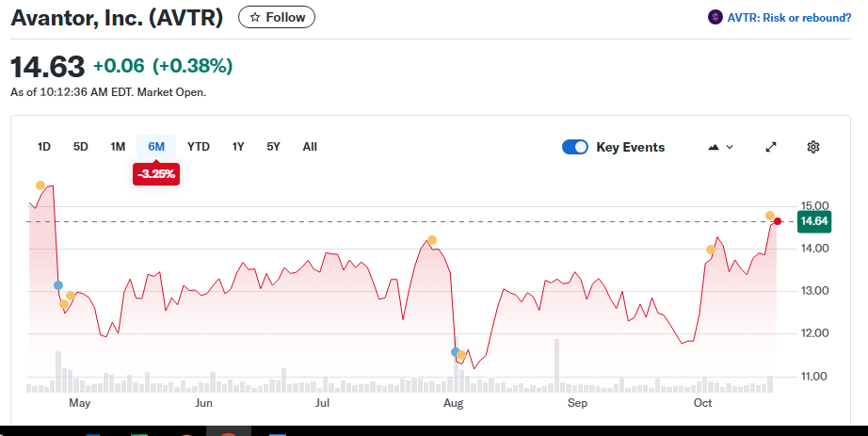Screen dimensions: 868x436
Task: Click the orange event marker near 14.00 in October
Action: click(711, 250)
